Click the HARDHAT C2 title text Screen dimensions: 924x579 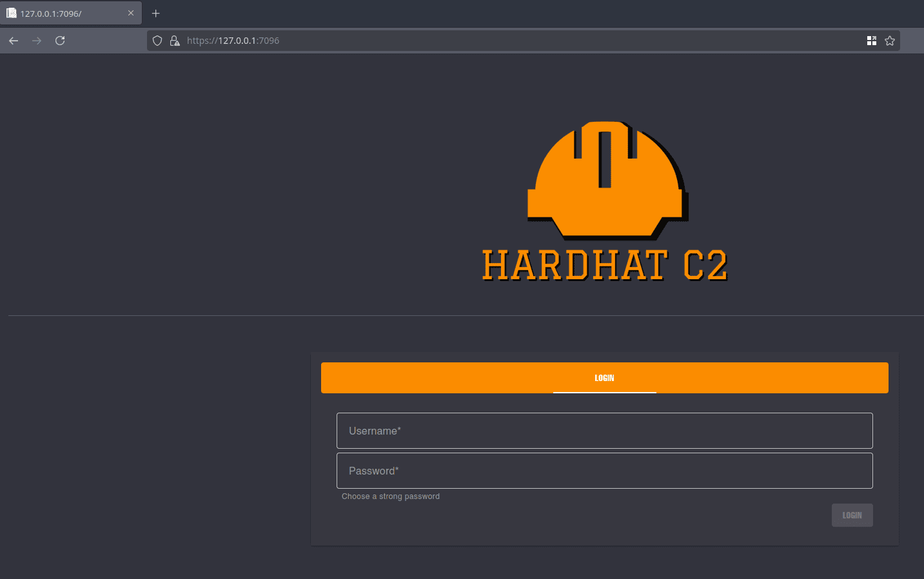pos(605,266)
